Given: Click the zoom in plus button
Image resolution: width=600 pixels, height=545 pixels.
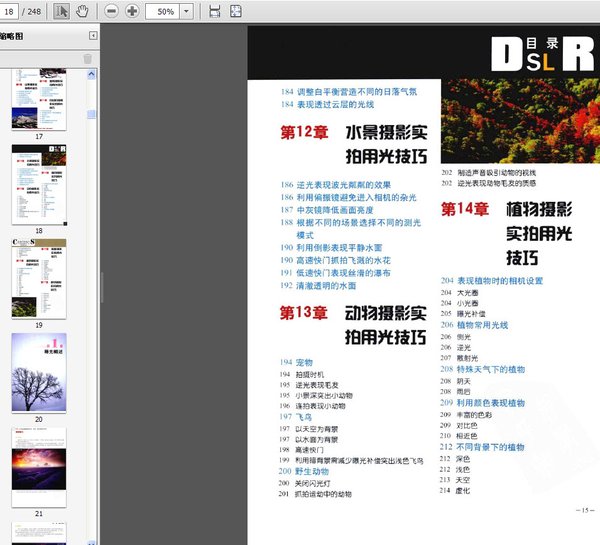Looking at the screenshot, I should click(132, 11).
